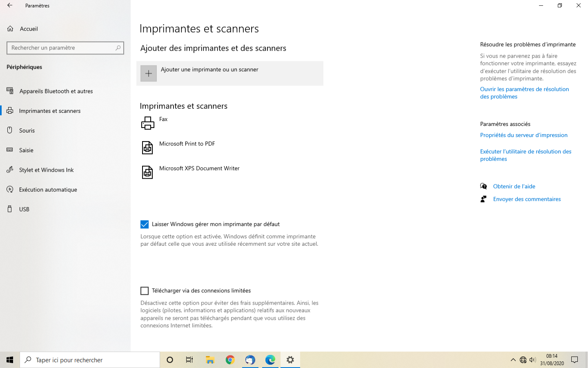This screenshot has width=588, height=368.
Task: Launch Microsoft Edge from taskbar
Action: [270, 360]
